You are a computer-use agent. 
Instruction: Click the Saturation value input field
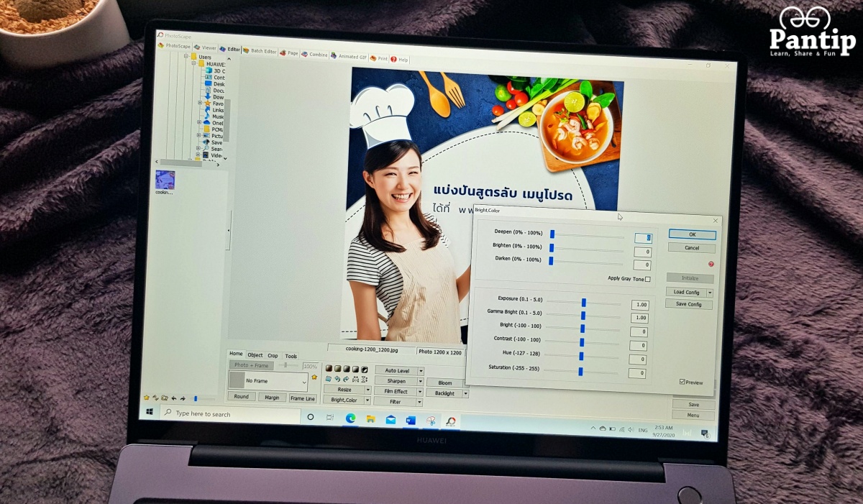[637, 373]
